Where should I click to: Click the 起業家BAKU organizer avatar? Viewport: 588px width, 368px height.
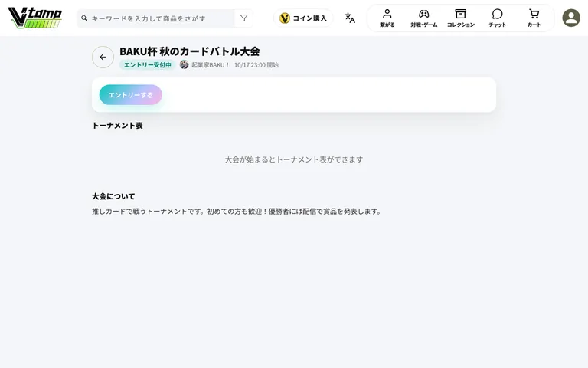click(184, 64)
